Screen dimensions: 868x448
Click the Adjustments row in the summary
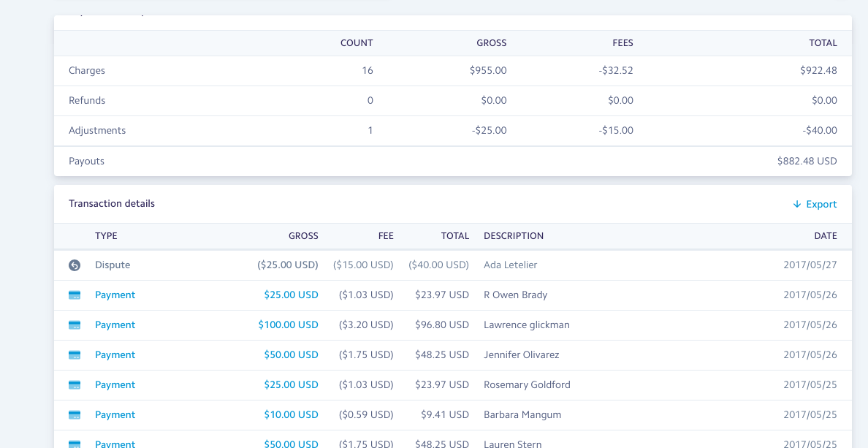pyautogui.click(x=97, y=131)
